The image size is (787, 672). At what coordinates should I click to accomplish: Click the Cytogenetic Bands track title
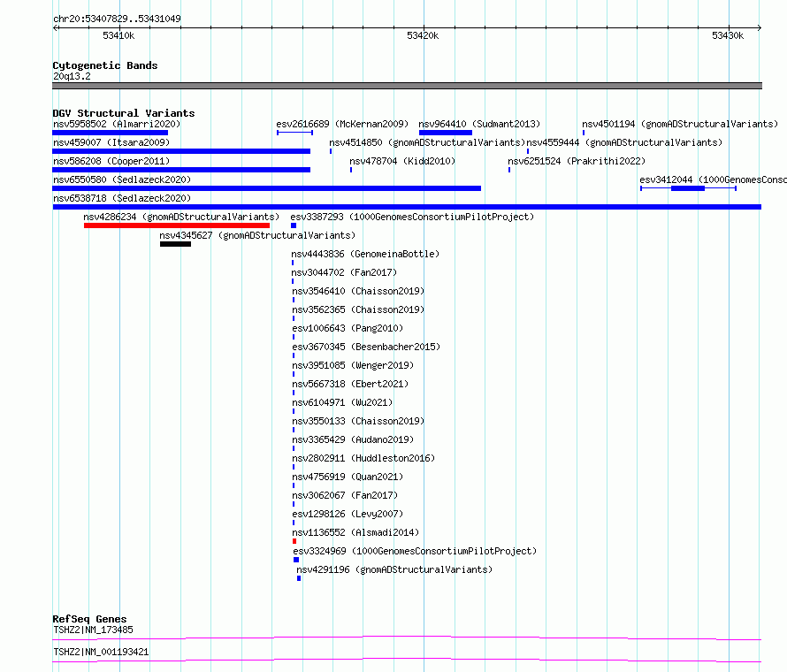point(105,65)
